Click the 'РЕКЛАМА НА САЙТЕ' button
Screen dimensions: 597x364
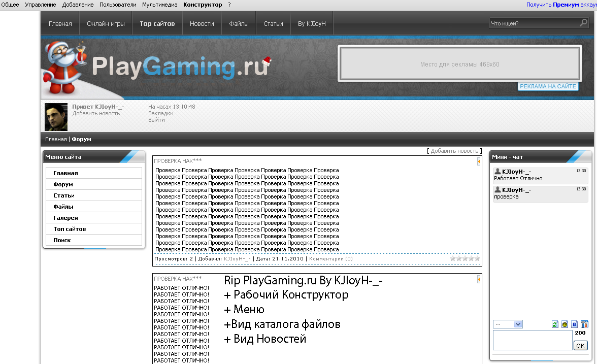click(x=548, y=86)
